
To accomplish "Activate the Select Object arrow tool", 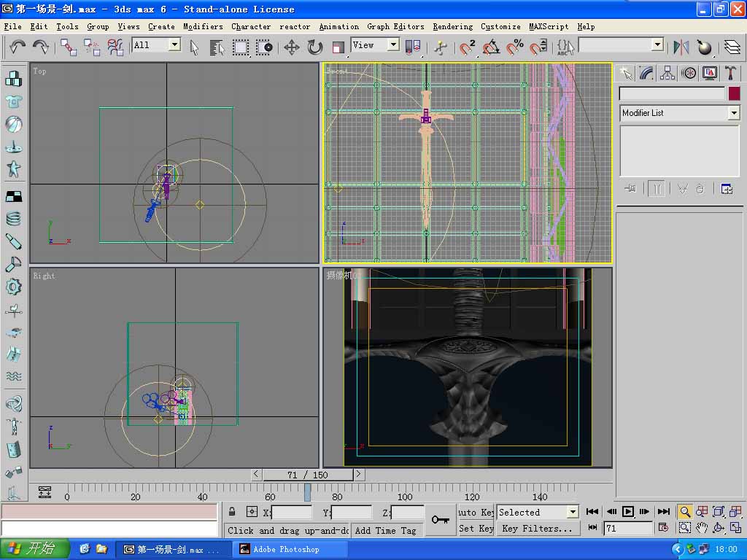I will pyautogui.click(x=194, y=47).
